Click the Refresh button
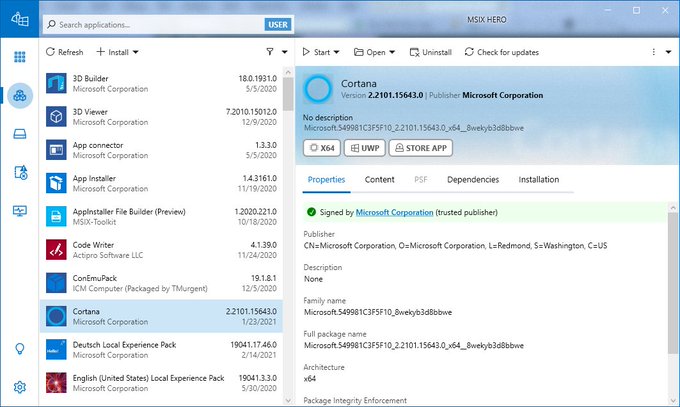This screenshot has height=407, width=680. click(x=64, y=52)
